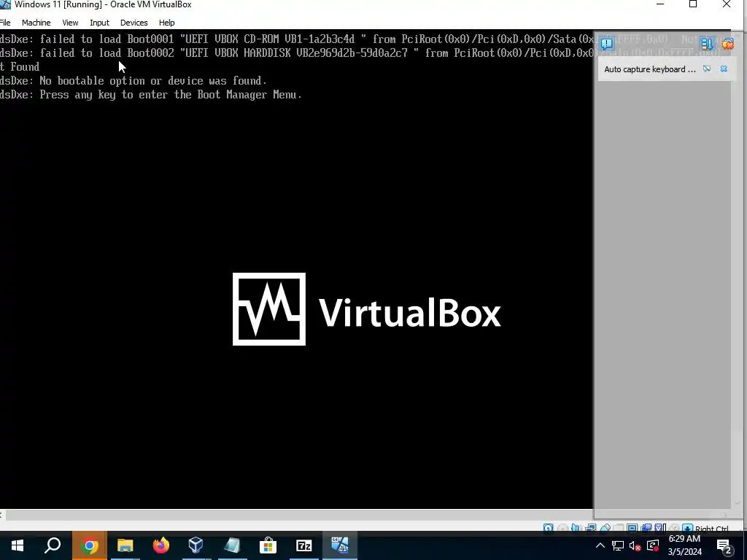Click the network adapters status icon
The image size is (747, 560).
click(591, 528)
